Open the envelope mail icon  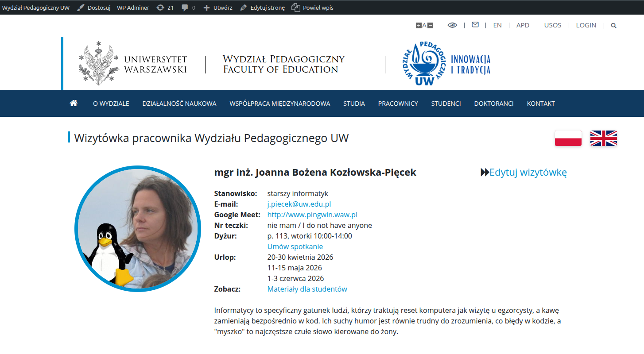pyautogui.click(x=475, y=25)
